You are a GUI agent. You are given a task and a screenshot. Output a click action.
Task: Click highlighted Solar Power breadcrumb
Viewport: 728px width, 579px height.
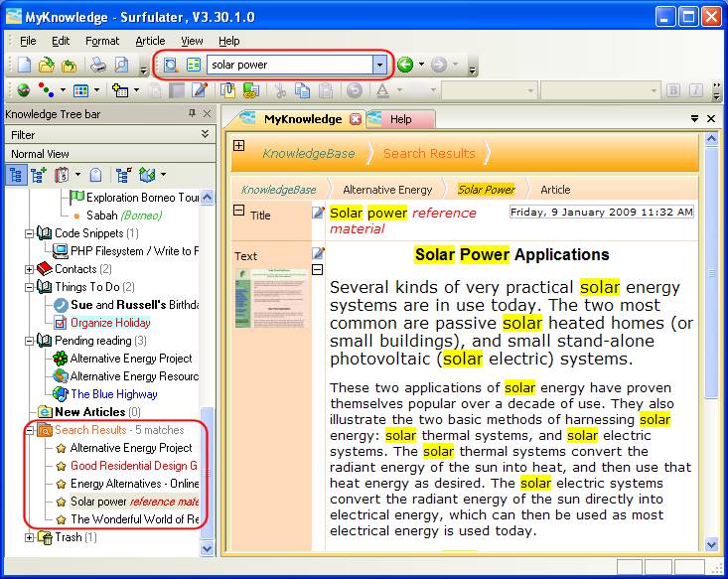[x=486, y=190]
